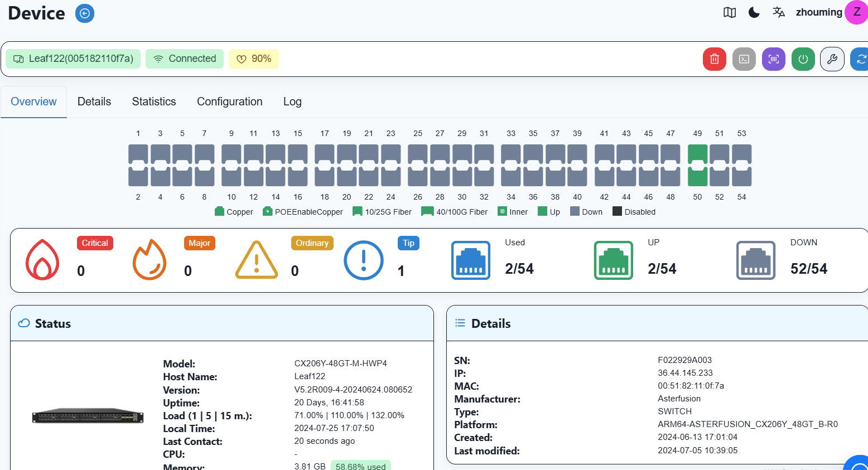This screenshot has width=868, height=470.
Task: Click the Leaf122(005182110f7a) device tag
Action: click(x=73, y=59)
